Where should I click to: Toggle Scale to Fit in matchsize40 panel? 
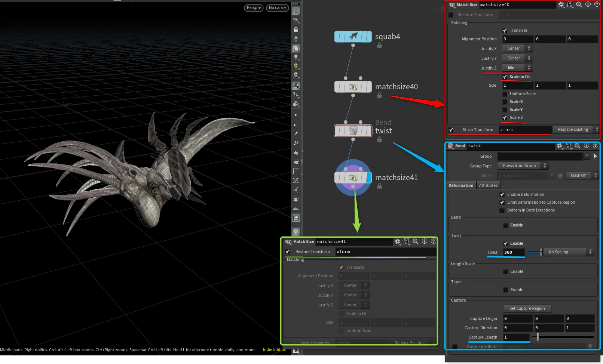click(505, 77)
